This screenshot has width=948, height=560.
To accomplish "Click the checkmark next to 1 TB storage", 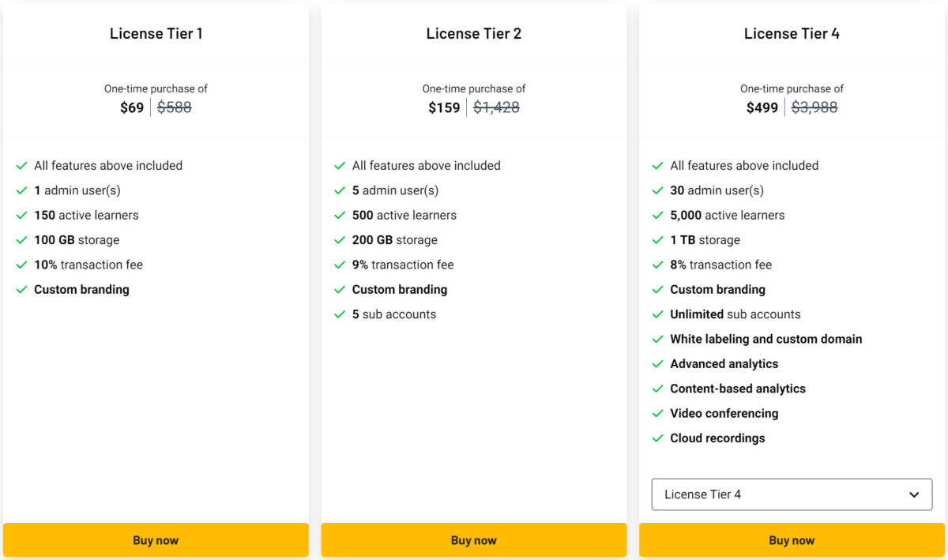I will point(658,240).
